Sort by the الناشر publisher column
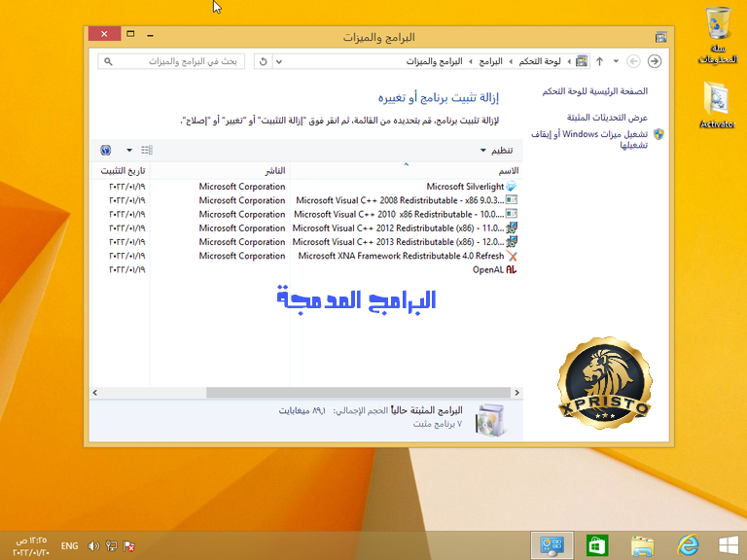The width and height of the screenshot is (747, 560). 220,170
